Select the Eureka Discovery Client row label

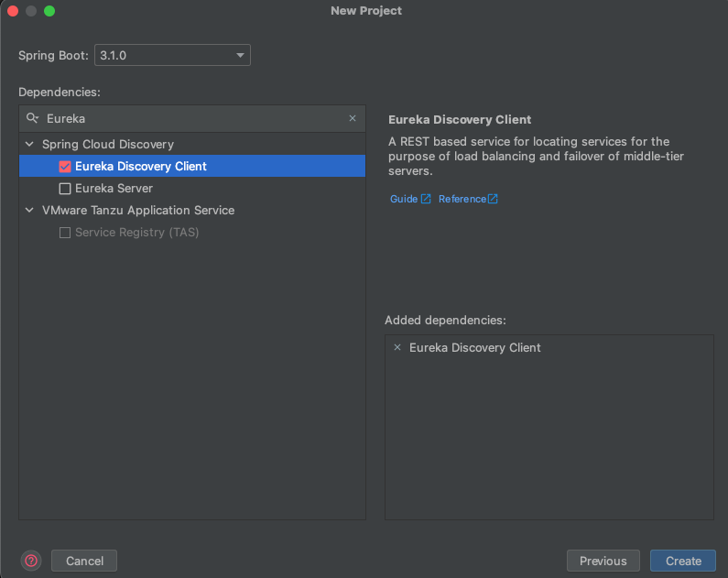[141, 166]
